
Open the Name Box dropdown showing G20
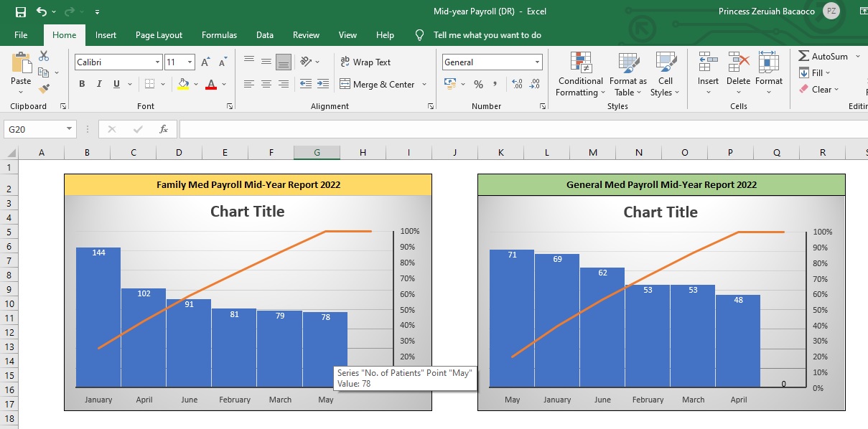pyautogui.click(x=70, y=129)
